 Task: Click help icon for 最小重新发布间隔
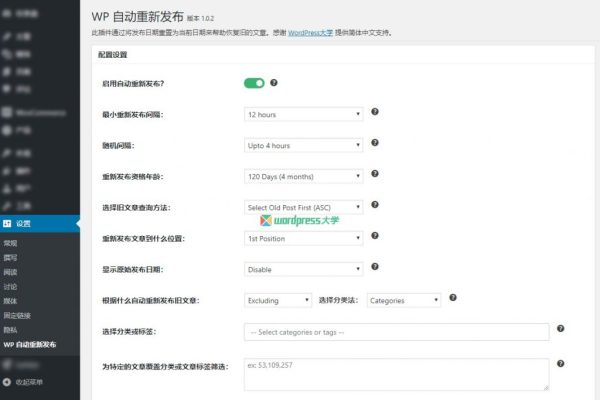pos(375,113)
